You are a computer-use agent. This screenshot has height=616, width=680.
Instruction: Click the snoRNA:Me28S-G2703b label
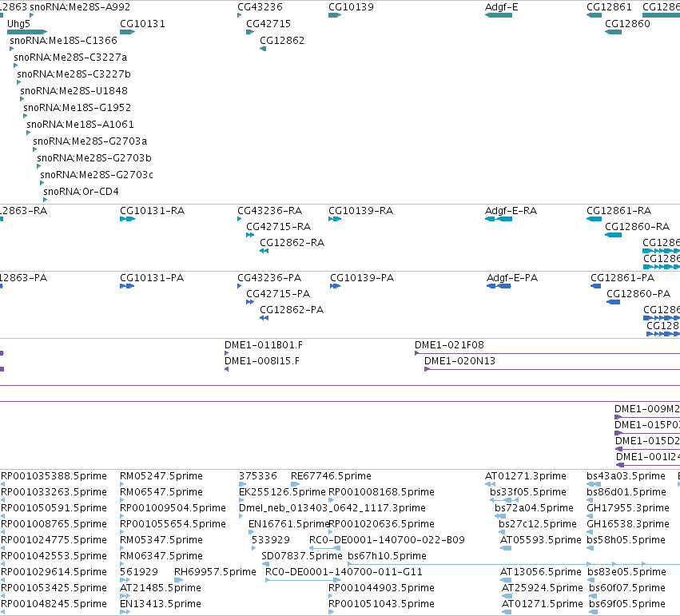coord(94,157)
